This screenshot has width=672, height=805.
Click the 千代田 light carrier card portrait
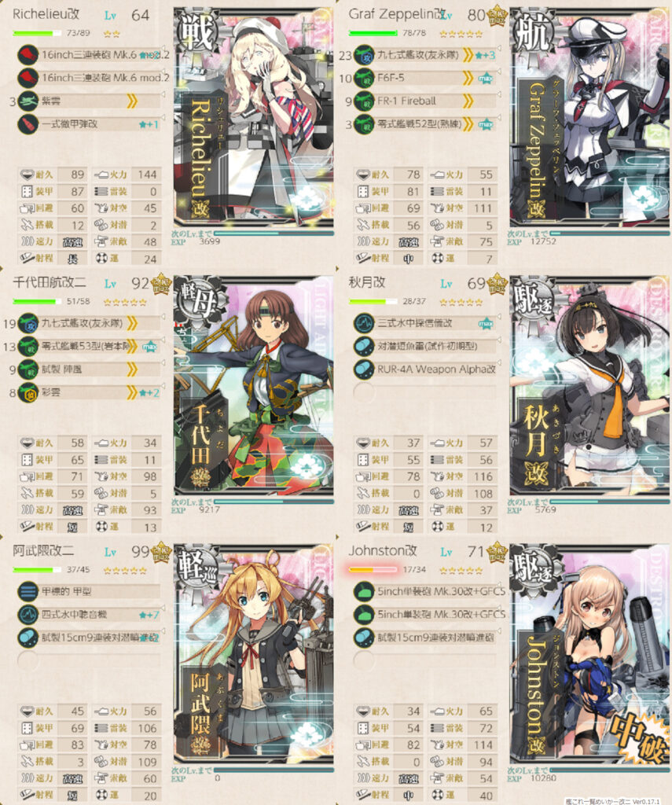pyautogui.click(x=254, y=385)
